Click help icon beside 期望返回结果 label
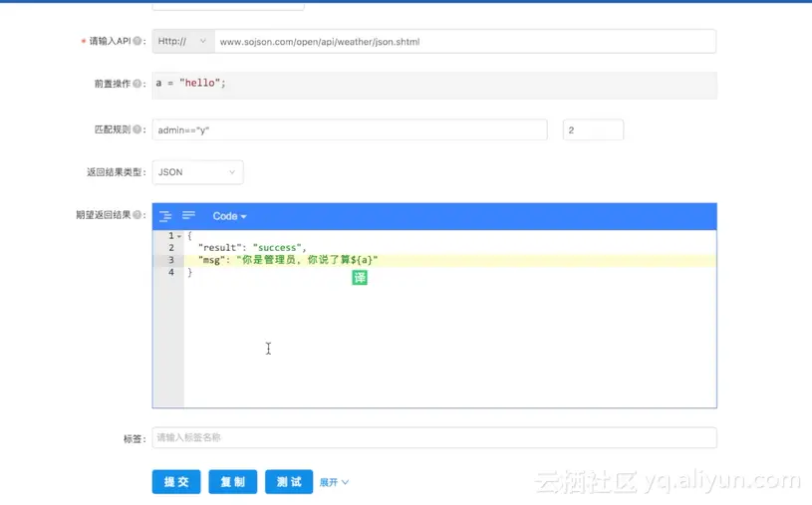The height and width of the screenshot is (505, 812). click(137, 214)
